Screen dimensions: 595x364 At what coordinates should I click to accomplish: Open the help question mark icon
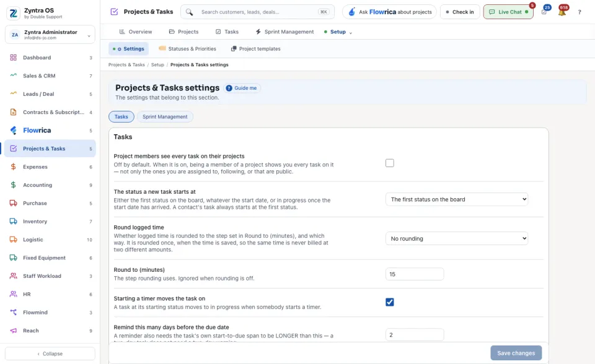[580, 12]
